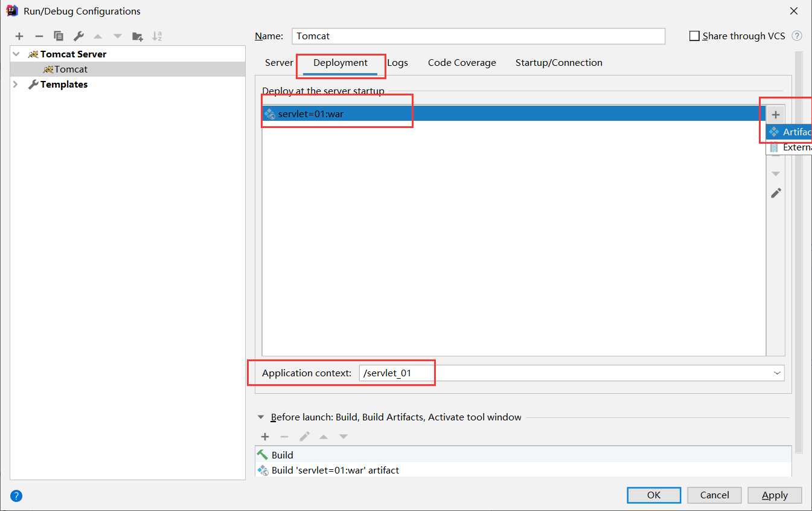Select Tomcat Server node label
The image size is (812, 511).
click(73, 54)
